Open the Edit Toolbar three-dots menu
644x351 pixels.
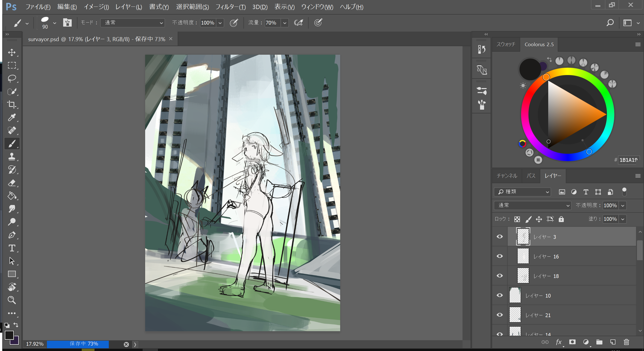pyautogui.click(x=12, y=313)
